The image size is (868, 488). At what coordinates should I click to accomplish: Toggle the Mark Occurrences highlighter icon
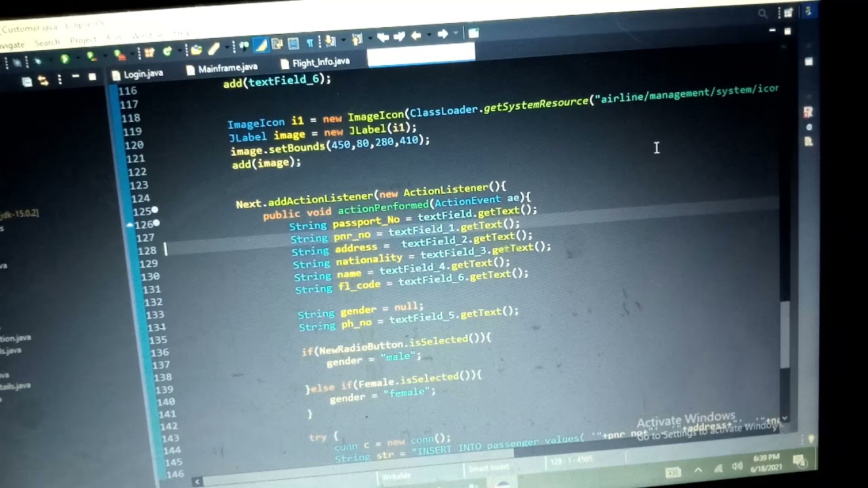click(x=261, y=45)
